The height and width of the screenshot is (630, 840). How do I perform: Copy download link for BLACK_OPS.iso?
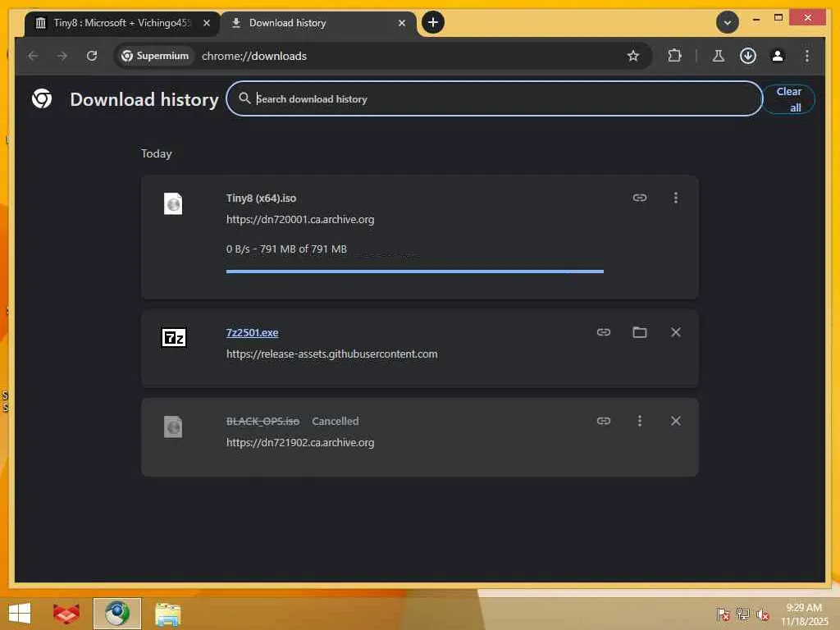[x=604, y=421]
